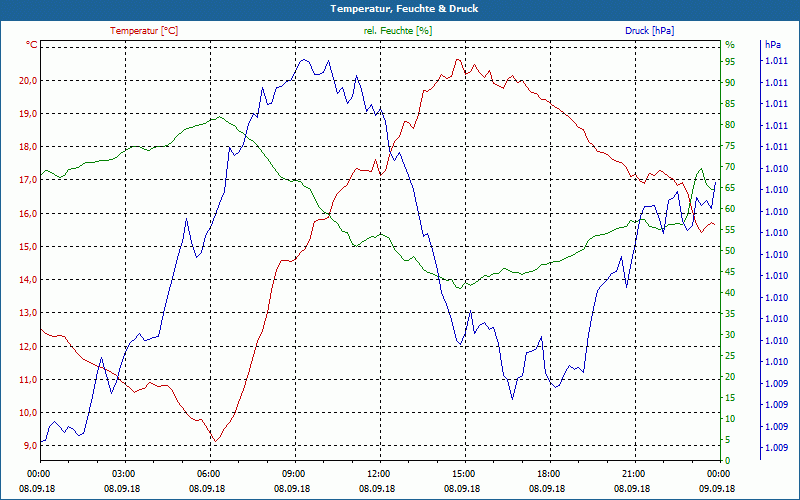Click the 75 humidity axis tick

point(730,146)
